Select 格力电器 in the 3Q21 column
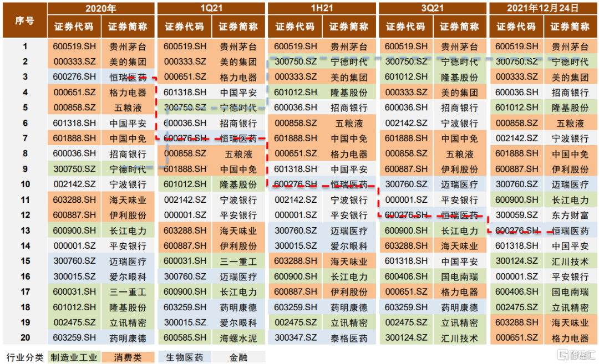 click(x=459, y=292)
